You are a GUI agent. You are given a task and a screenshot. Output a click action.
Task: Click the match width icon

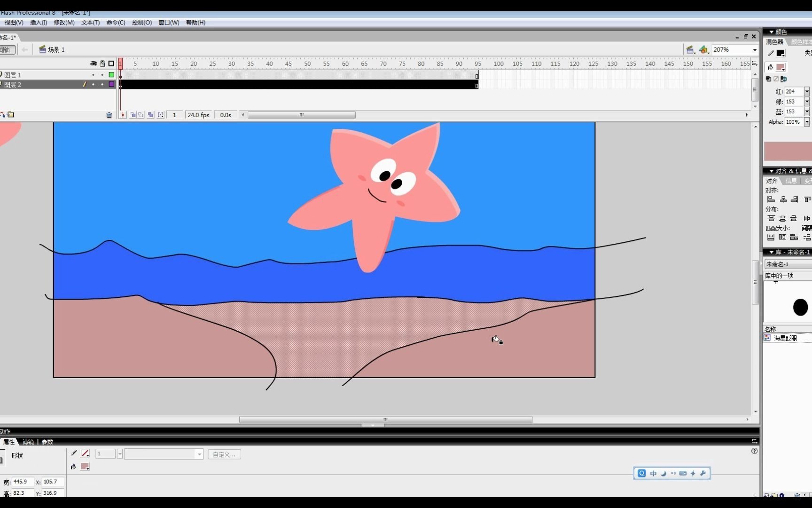(x=771, y=238)
